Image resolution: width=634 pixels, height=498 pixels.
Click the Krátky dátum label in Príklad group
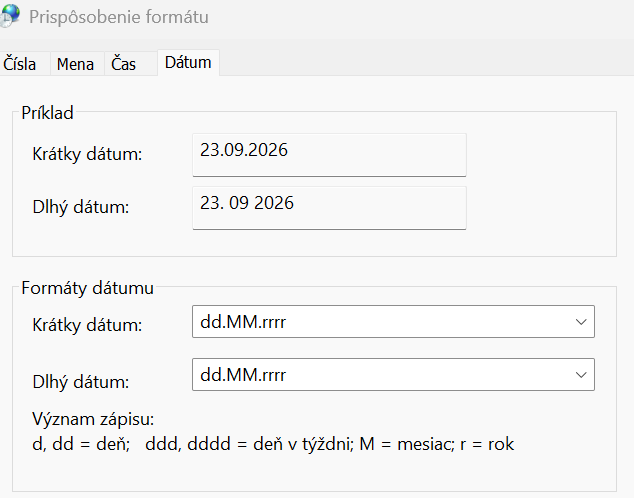(x=87, y=154)
